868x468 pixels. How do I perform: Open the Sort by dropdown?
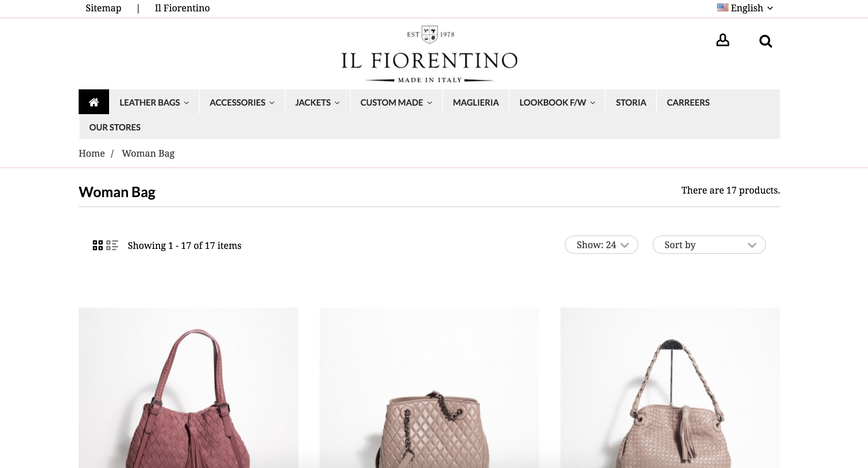pos(709,245)
